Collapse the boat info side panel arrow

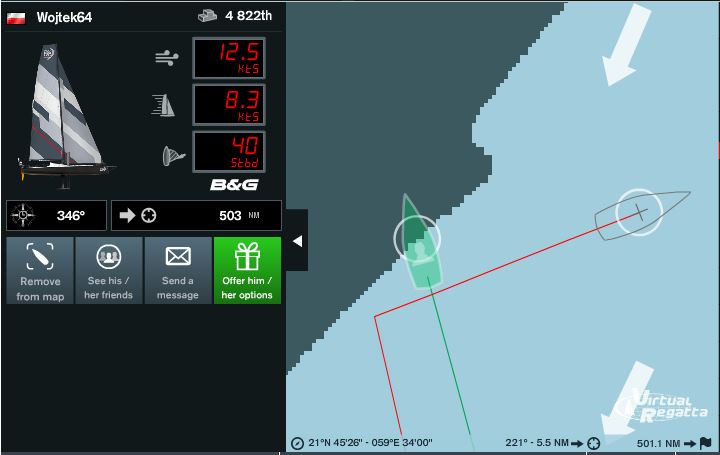tap(297, 241)
